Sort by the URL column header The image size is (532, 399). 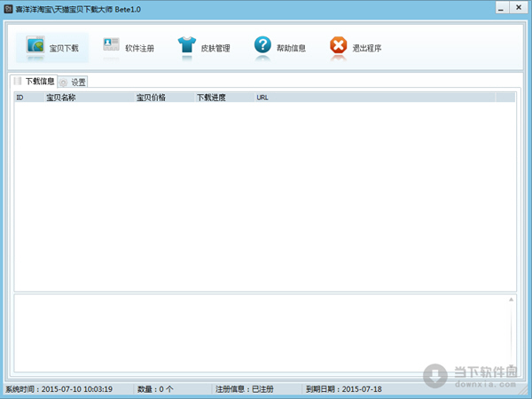[x=375, y=98]
